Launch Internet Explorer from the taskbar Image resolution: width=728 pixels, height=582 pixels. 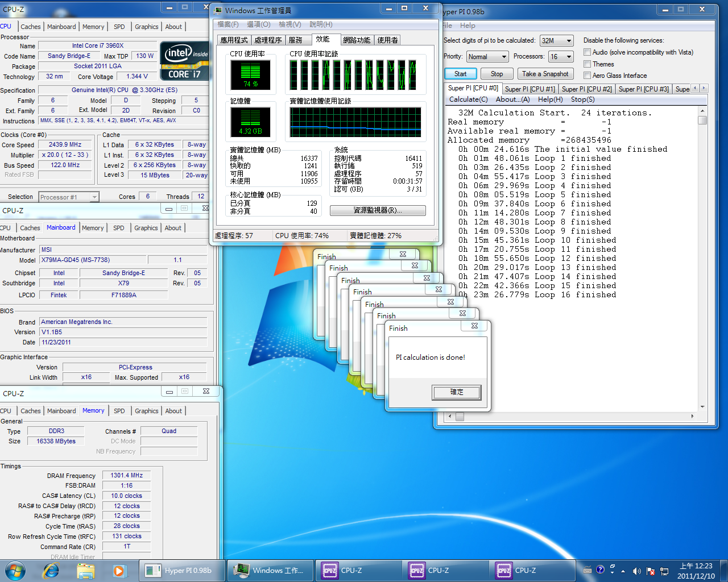tap(51, 571)
